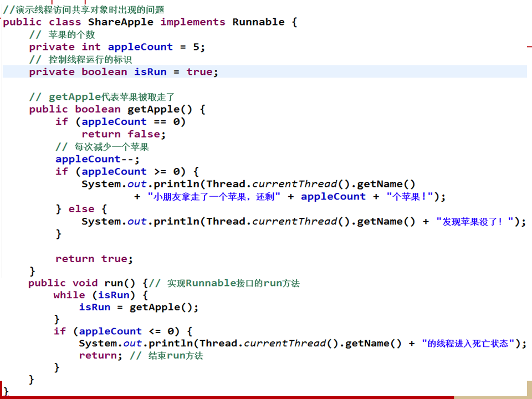Click the comment 苹果的个数

62,34
